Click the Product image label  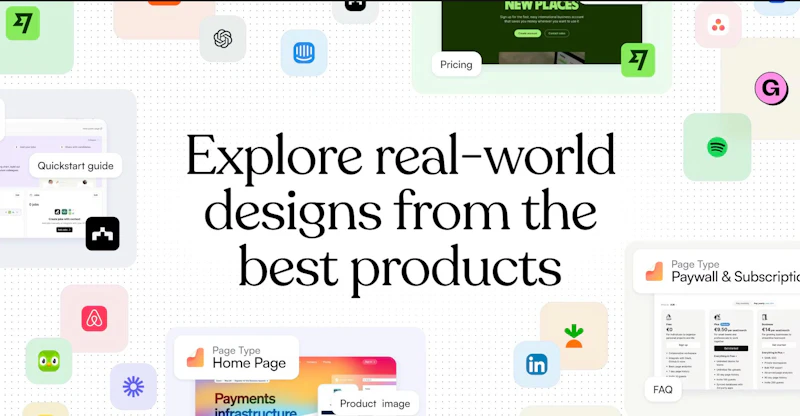click(375, 403)
